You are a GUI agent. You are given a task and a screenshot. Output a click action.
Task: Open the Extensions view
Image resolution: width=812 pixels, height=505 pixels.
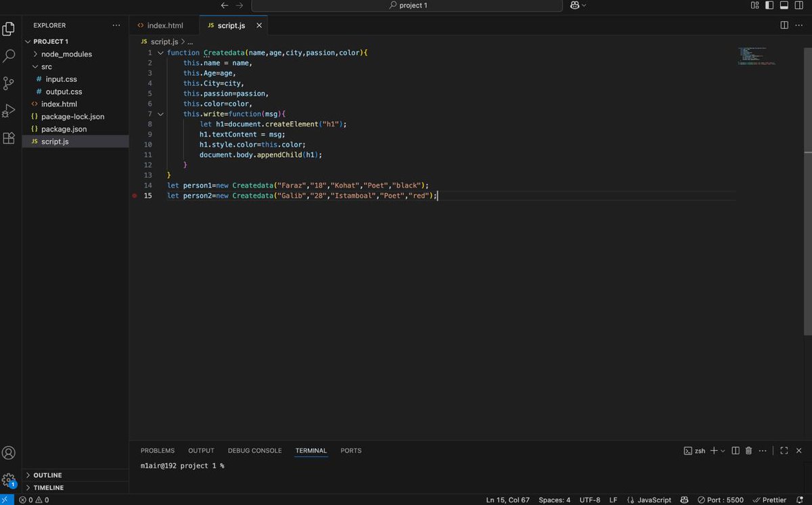pyautogui.click(x=9, y=138)
